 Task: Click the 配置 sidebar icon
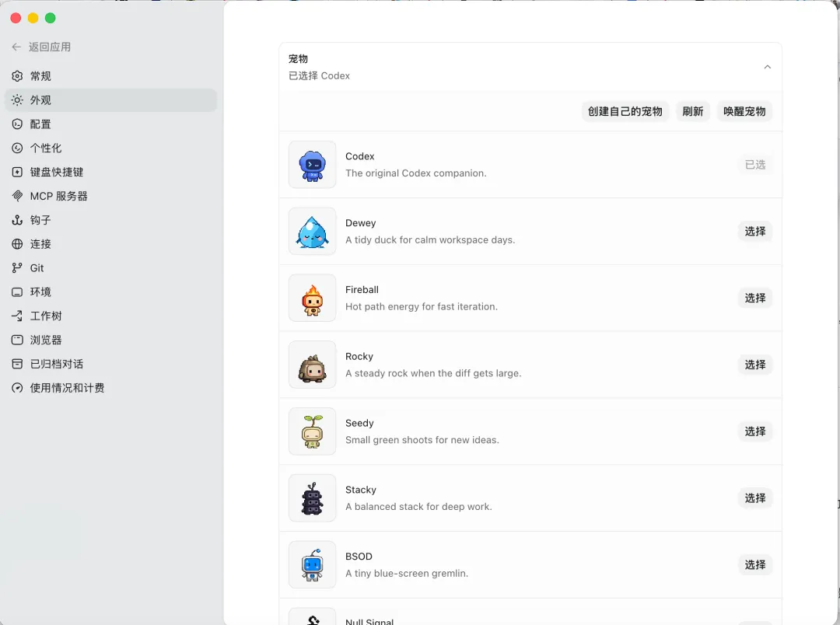(x=17, y=124)
